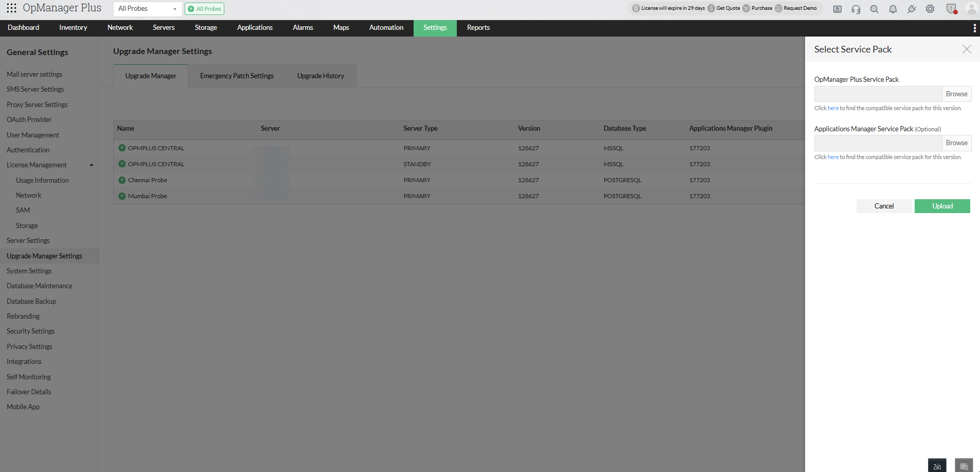The image size is (980, 472).
Task: Open the Maps menu
Action: coord(341,28)
